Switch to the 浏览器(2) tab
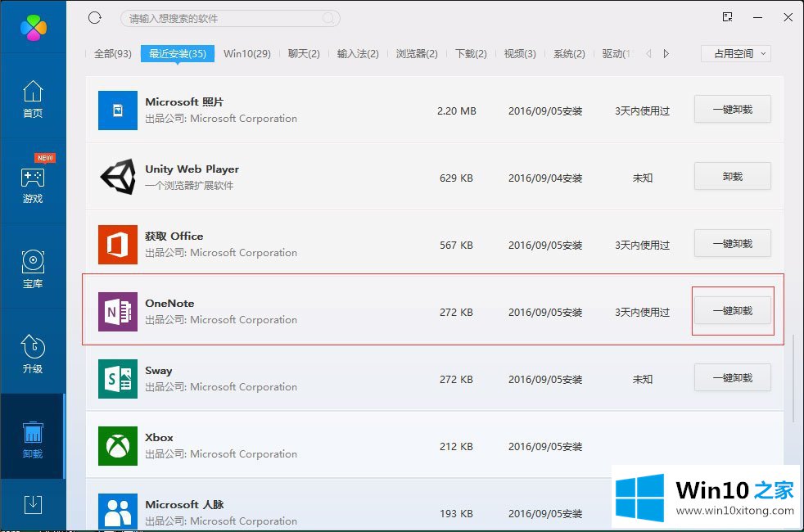 coord(417,54)
